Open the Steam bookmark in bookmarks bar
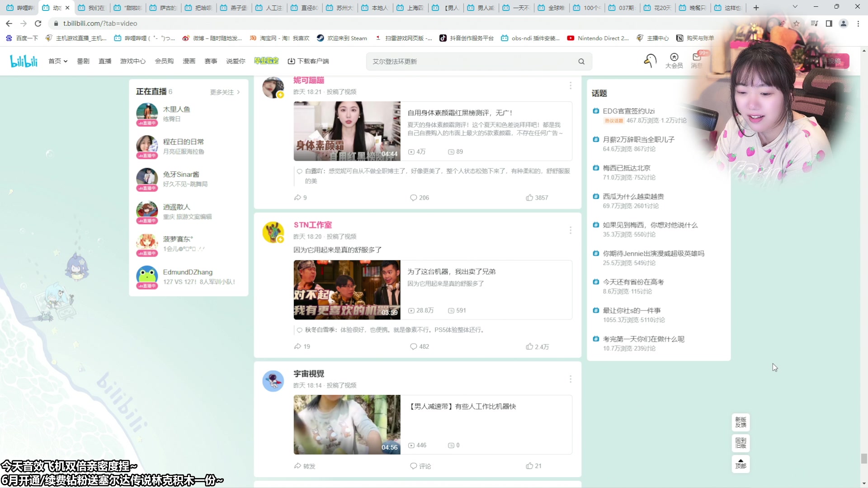Image resolution: width=868 pixels, height=488 pixels. 342,38
